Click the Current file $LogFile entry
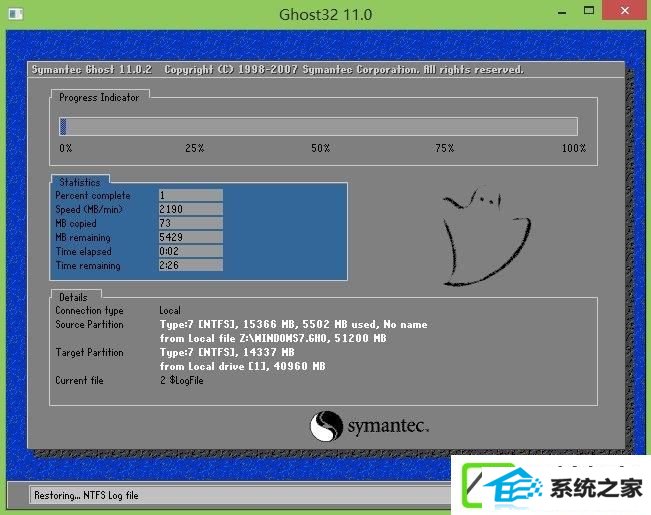 182,380
